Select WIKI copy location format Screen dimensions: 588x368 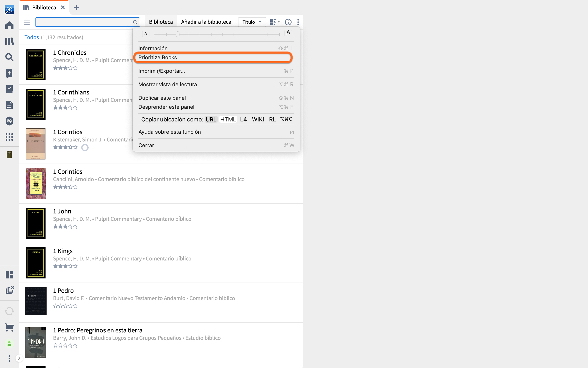(x=258, y=119)
